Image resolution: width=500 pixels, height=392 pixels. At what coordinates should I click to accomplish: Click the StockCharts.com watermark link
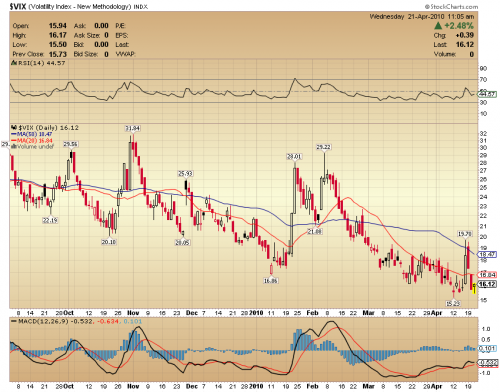(x=451, y=6)
